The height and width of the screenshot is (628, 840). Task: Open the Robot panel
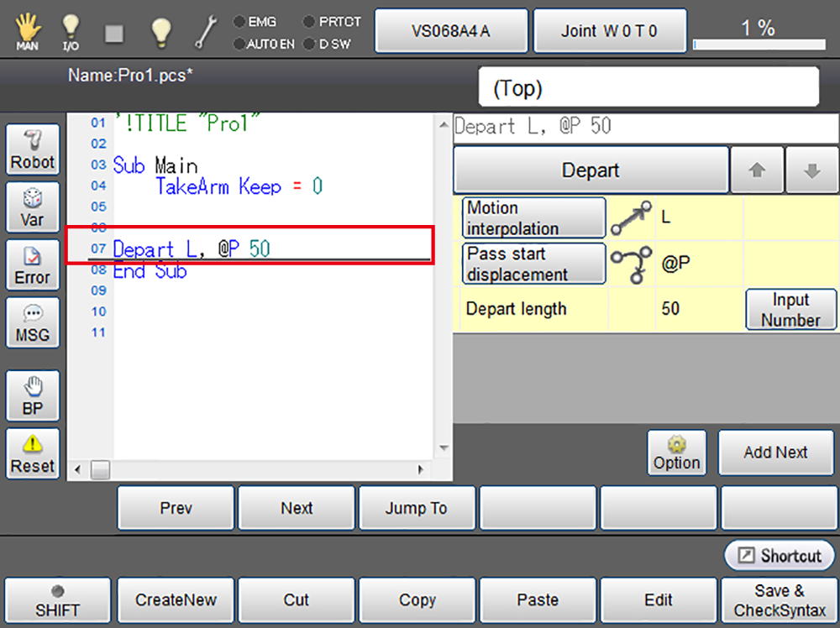click(33, 150)
